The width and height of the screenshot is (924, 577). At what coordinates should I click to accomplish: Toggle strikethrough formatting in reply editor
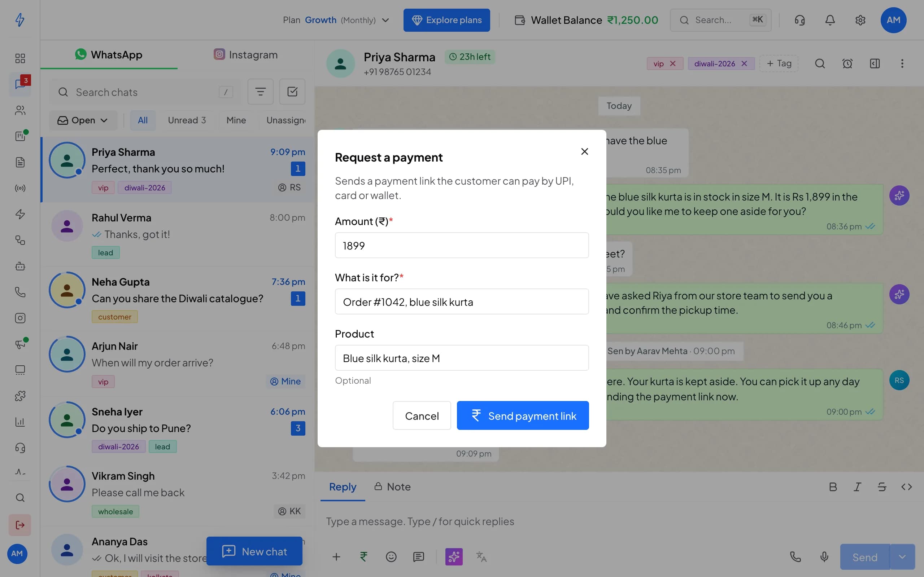[882, 486]
